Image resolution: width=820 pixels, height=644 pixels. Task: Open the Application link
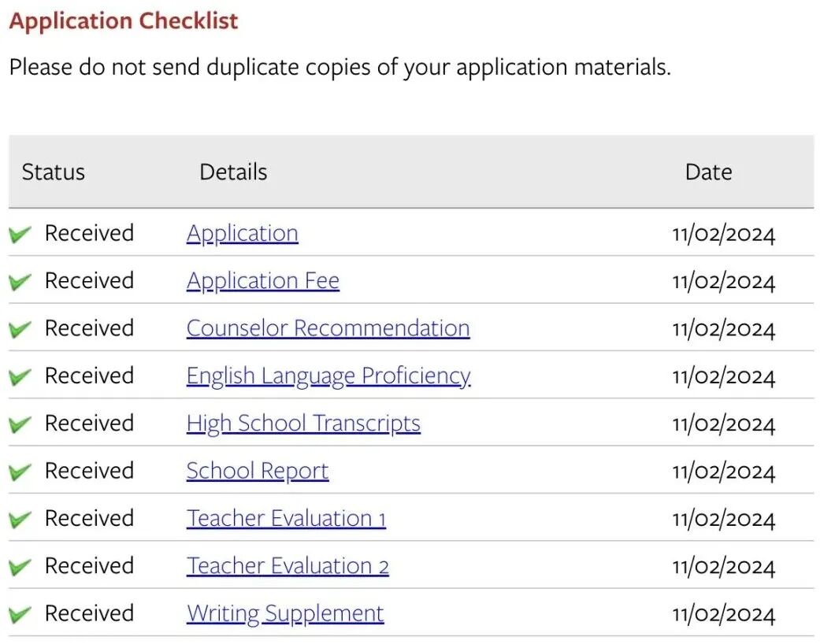point(242,234)
